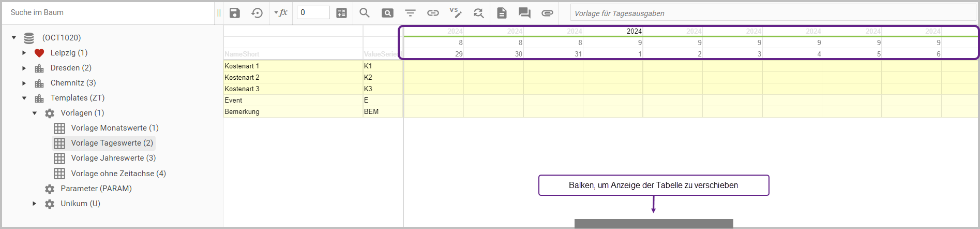Image resolution: width=980 pixels, height=229 pixels.
Task: Click the gray horizontal scroll bar
Action: pos(654,224)
